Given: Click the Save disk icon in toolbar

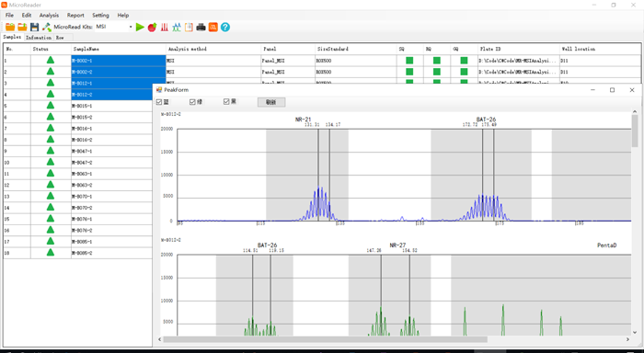Looking at the screenshot, I should pos(35,27).
